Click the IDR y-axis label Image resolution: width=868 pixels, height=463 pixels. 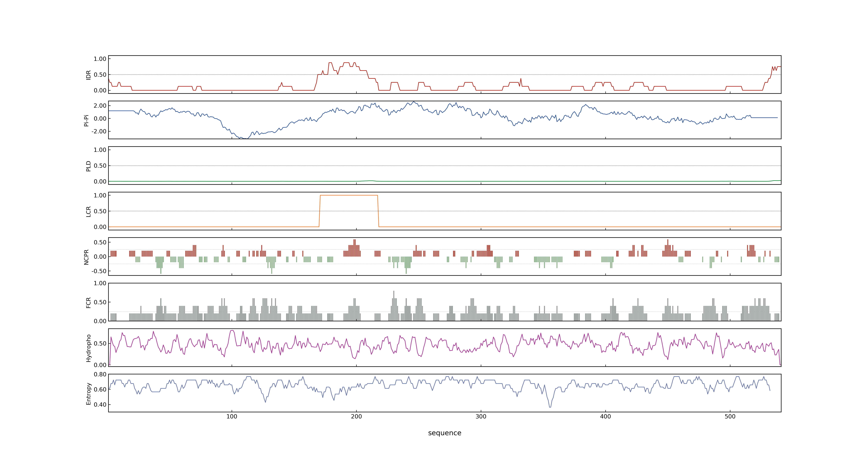click(x=89, y=75)
